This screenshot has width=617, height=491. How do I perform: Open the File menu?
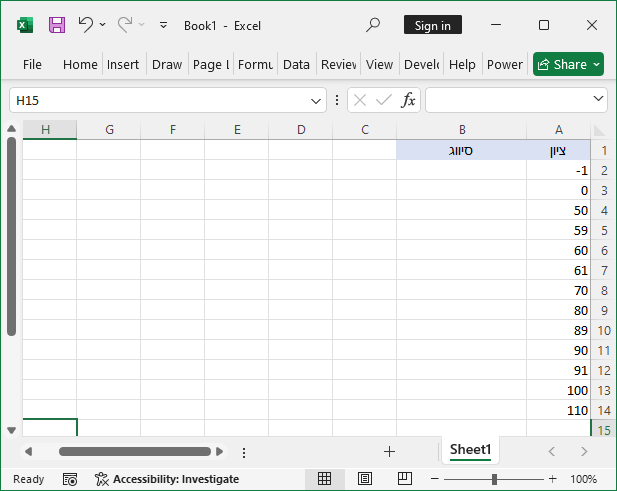click(32, 64)
